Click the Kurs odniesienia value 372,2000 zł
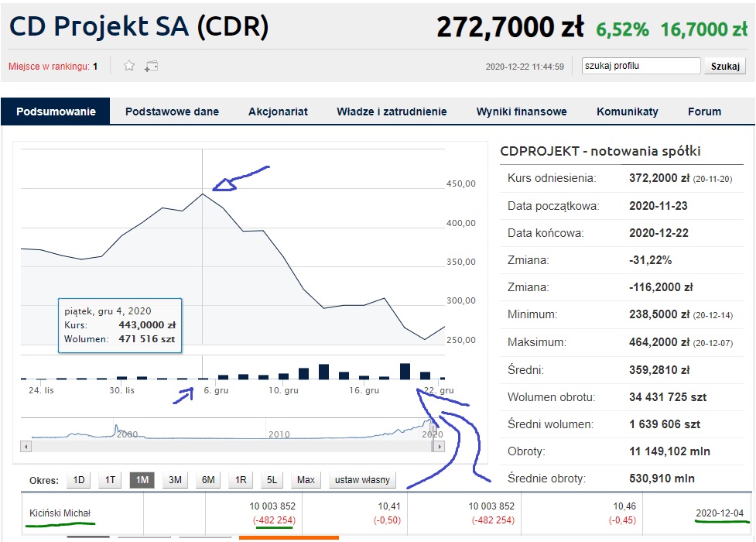Screen dimensions: 756x542 point(659,178)
